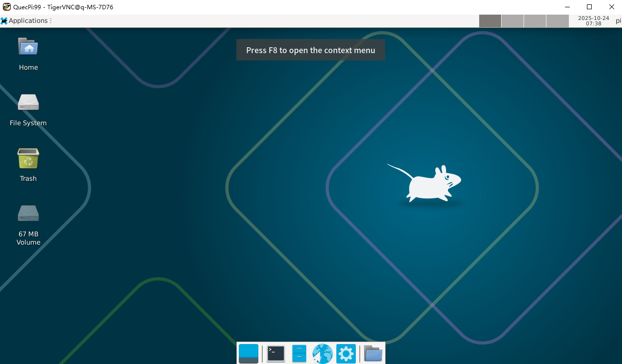Switch to the fourth workspace
This screenshot has height=364, width=622.
tap(557, 21)
